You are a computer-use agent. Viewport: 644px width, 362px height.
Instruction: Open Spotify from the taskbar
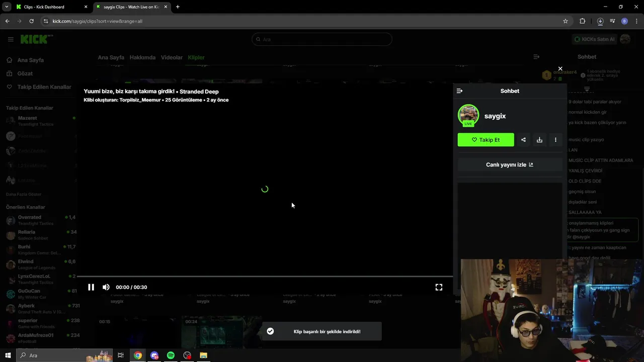[x=171, y=355]
